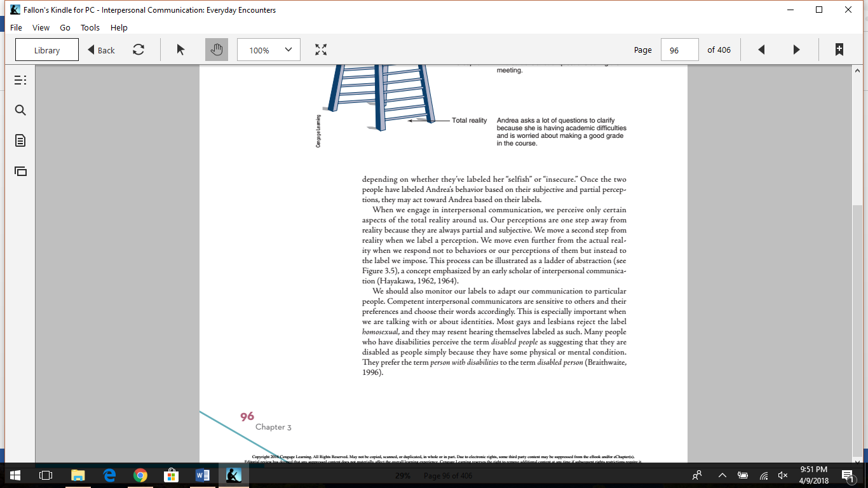The height and width of the screenshot is (488, 868).
Task: Open the Tools menu
Action: pos(90,27)
